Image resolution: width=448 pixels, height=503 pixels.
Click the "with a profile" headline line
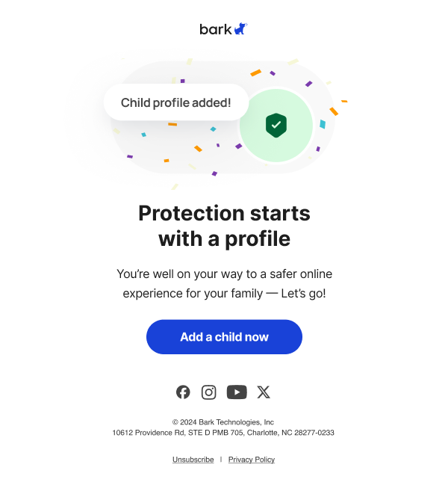pos(224,239)
